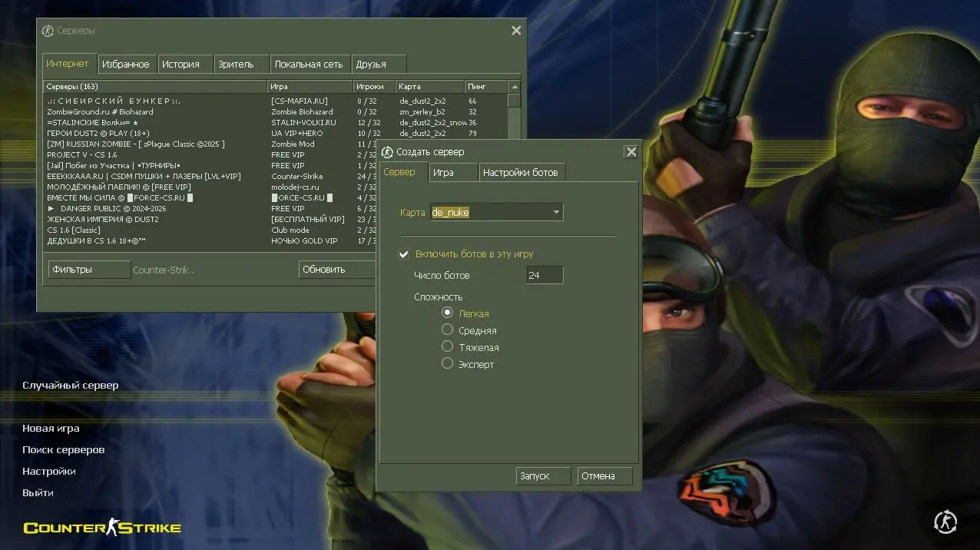The height and width of the screenshot is (550, 980).
Task: Open the Карта map dropdown showing de_nuke
Action: click(x=497, y=213)
